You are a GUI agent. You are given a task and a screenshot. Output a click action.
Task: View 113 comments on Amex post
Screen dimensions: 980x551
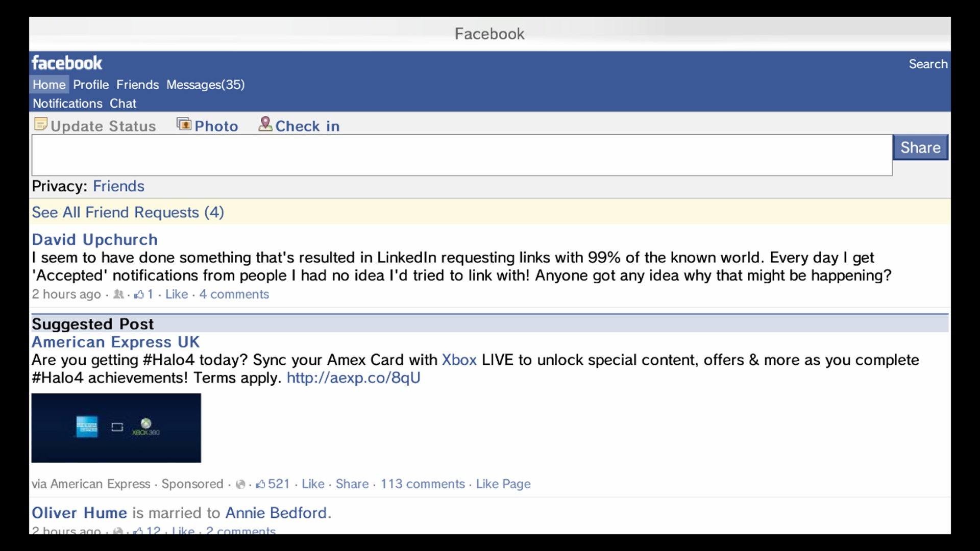(422, 484)
